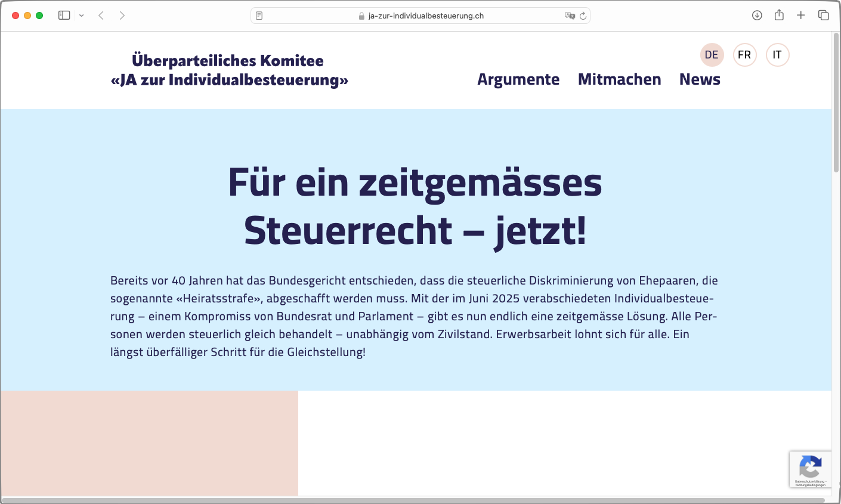
Task: Toggle the Safari sidebar icon
Action: point(64,16)
